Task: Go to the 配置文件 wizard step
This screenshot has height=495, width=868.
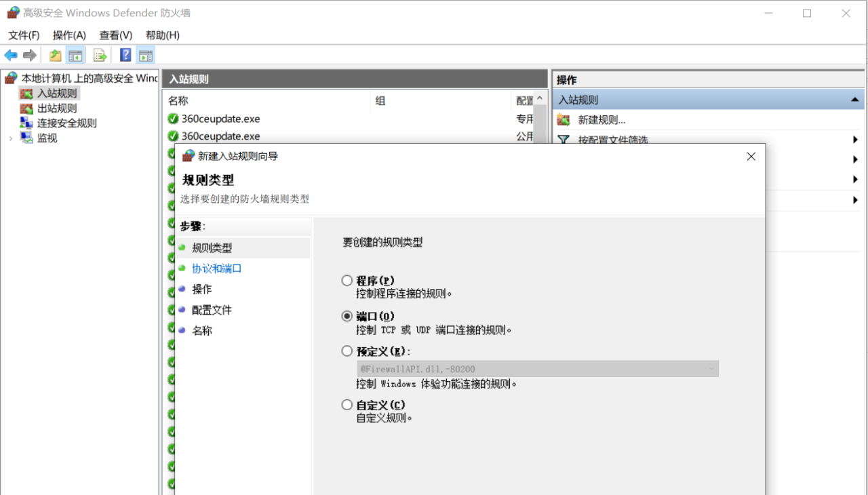Action: 212,310
